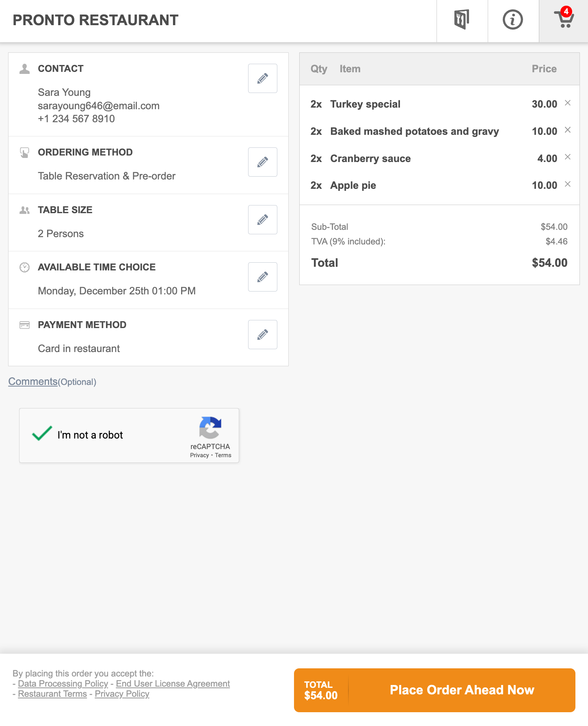Remove Cranberry sauce from the order
The width and height of the screenshot is (588, 726).
568,157
